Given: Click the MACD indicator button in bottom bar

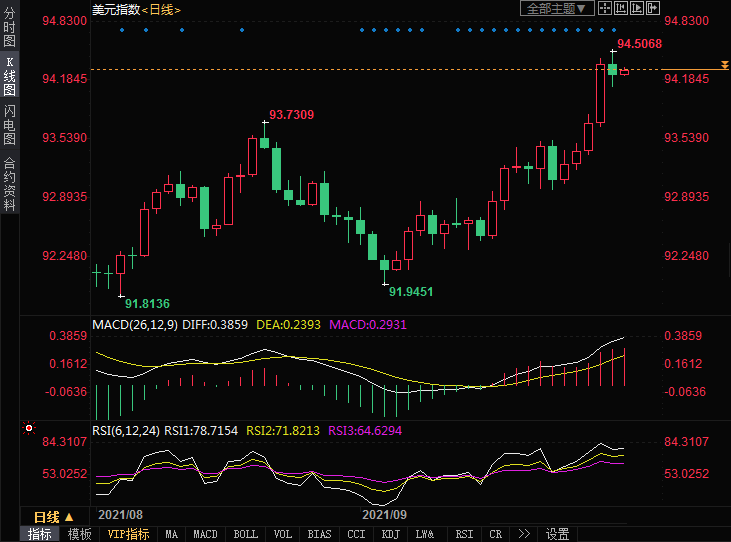Looking at the screenshot, I should pos(205,534).
